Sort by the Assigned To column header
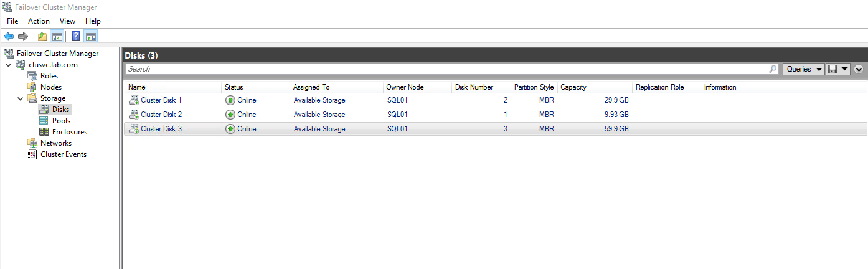 (x=336, y=87)
